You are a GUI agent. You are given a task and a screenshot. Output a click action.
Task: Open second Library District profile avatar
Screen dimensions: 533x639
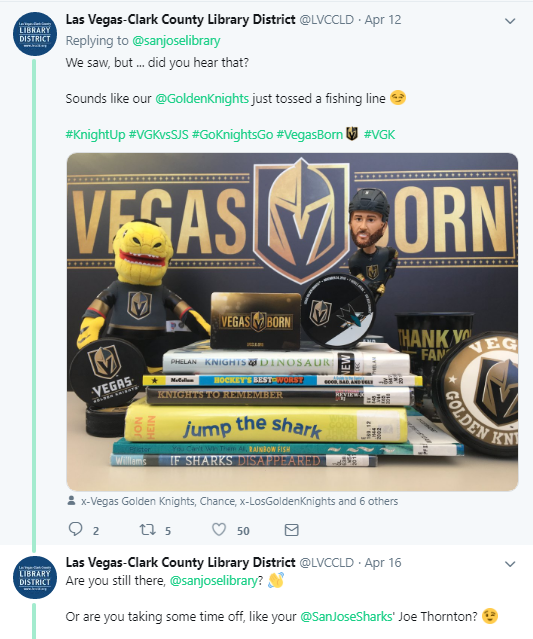tap(35, 577)
